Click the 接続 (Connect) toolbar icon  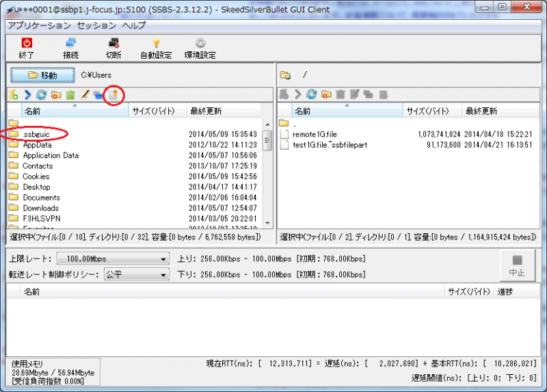pos(70,44)
